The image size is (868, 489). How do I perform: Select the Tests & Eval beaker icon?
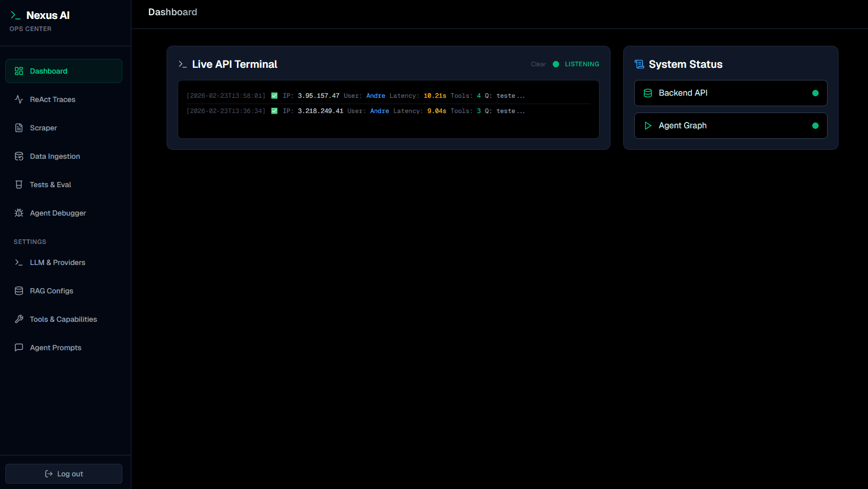click(x=19, y=184)
